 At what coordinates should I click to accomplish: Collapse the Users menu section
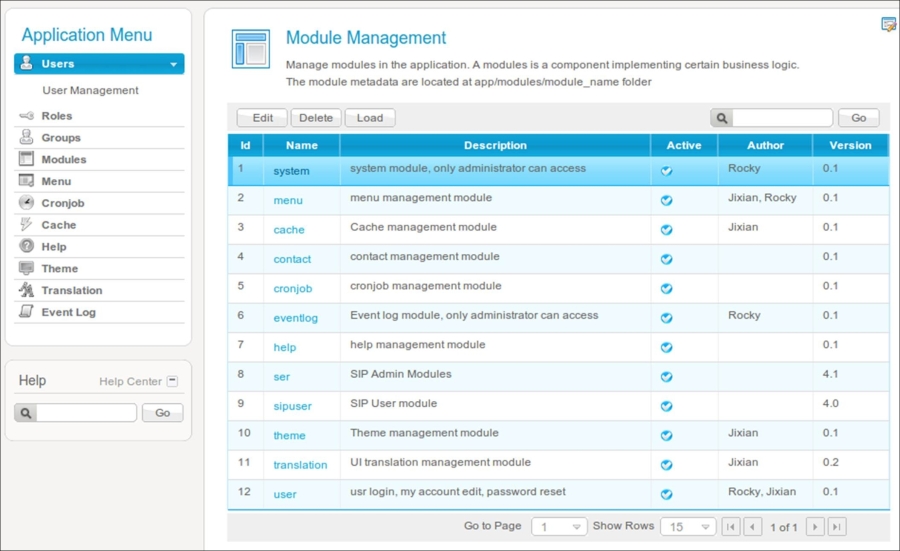pyautogui.click(x=174, y=64)
